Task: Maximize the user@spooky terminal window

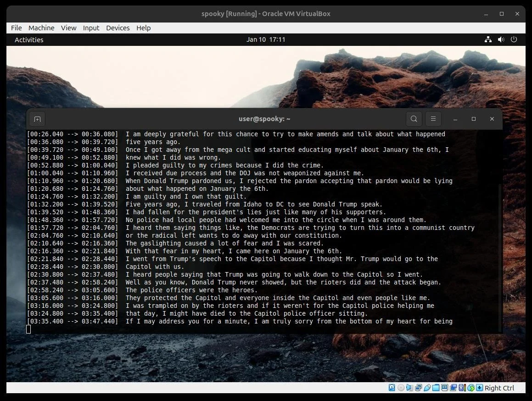Action: (474, 119)
